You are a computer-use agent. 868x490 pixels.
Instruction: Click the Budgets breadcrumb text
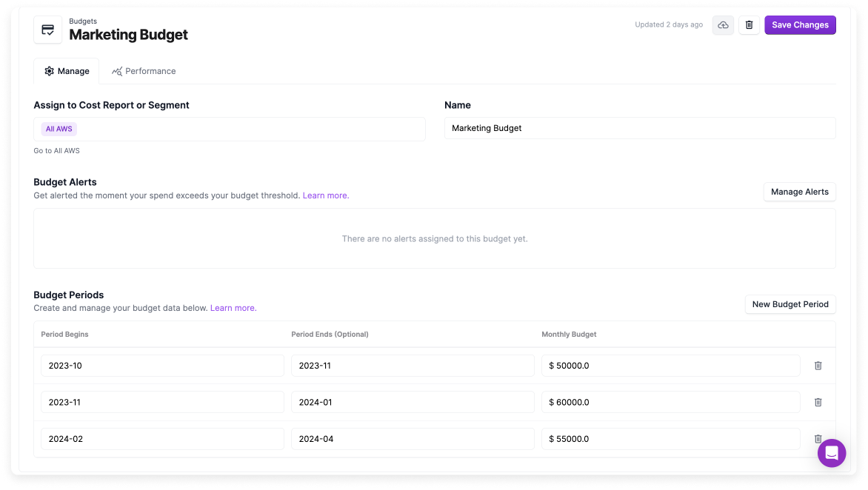click(x=83, y=21)
